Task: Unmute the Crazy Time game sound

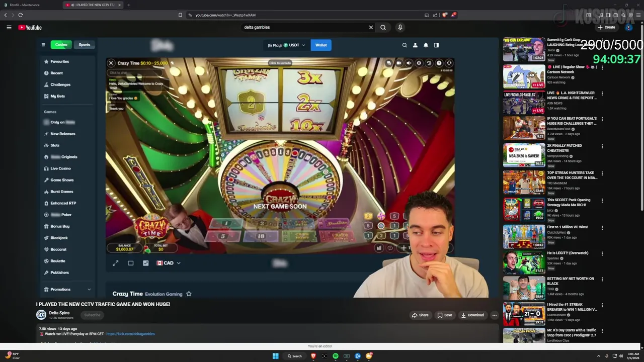Action: (x=409, y=63)
